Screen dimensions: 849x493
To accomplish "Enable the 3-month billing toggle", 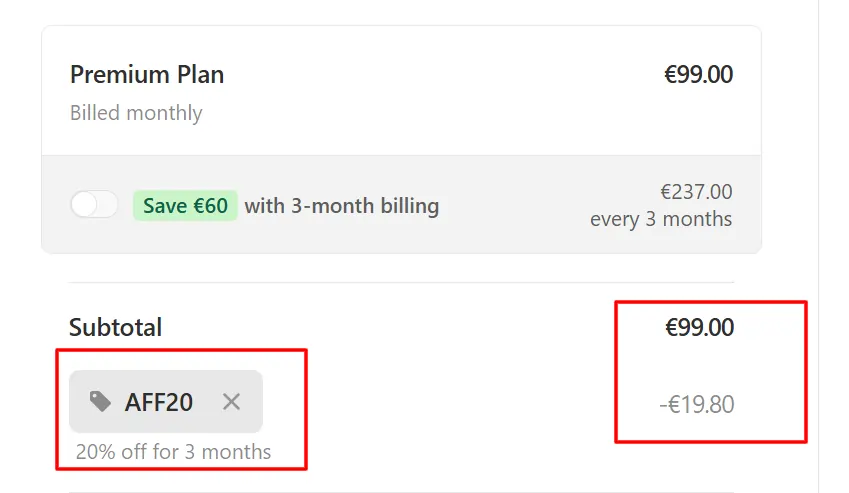I will coord(94,205).
